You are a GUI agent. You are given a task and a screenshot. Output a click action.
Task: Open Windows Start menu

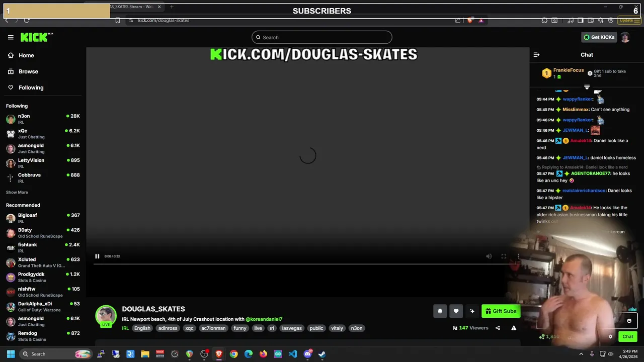[11, 354]
